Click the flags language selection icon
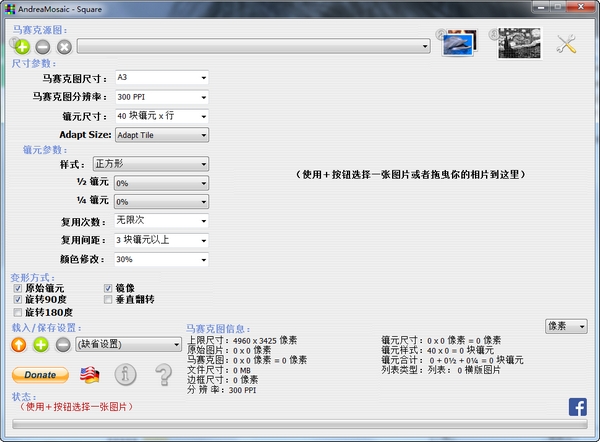The width and height of the screenshot is (600, 442). point(89,375)
